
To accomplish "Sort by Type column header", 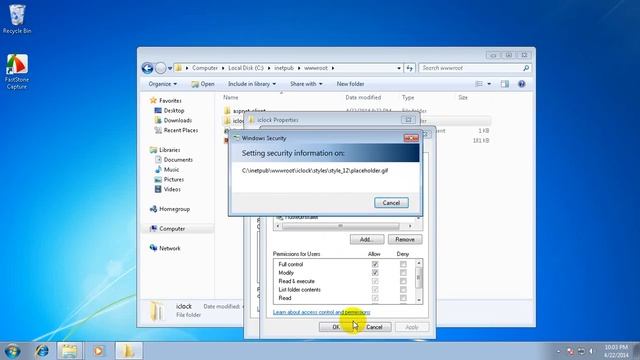I will click(x=408, y=98).
